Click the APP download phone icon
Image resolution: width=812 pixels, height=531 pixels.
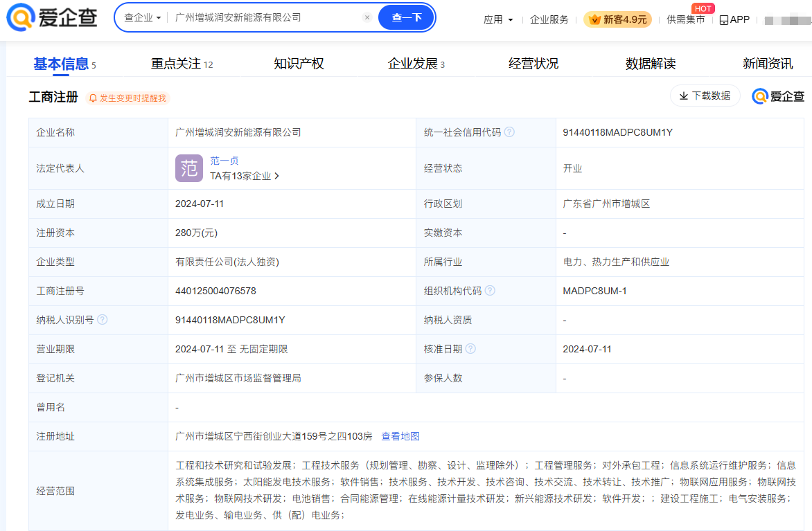click(723, 19)
